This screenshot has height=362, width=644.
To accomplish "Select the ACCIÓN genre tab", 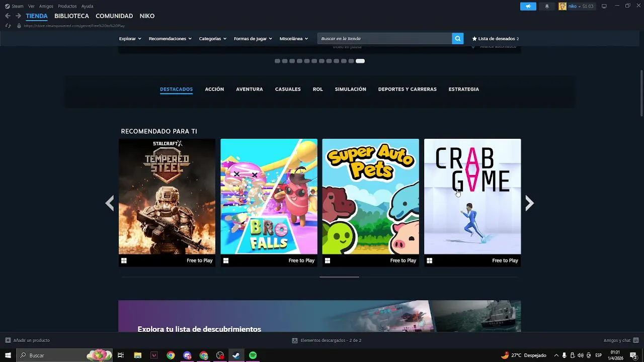I will (214, 89).
